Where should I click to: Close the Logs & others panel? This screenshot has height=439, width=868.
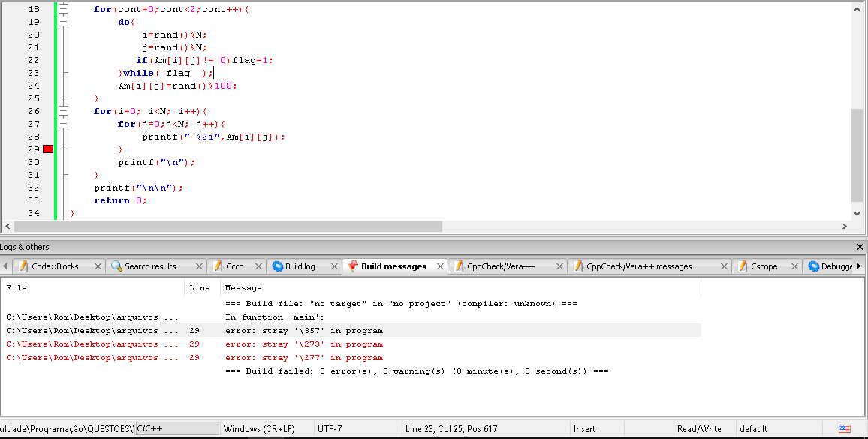(860, 247)
